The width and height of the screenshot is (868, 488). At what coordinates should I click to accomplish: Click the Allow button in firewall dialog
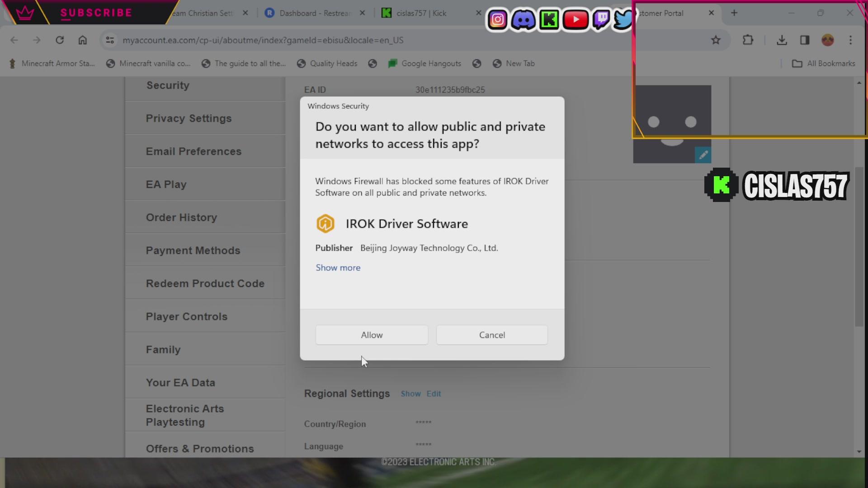pos(372,335)
